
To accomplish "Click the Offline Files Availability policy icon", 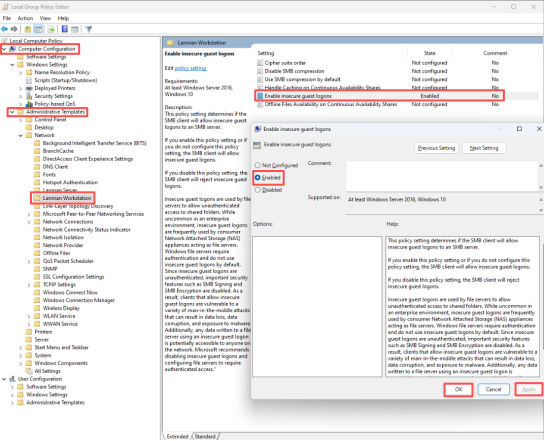I will pos(260,104).
